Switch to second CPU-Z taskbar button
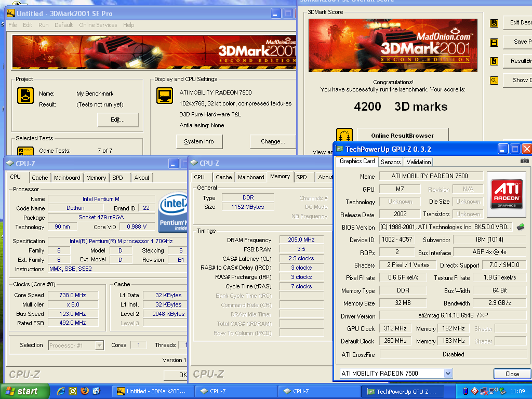532x399 pixels. click(318, 391)
